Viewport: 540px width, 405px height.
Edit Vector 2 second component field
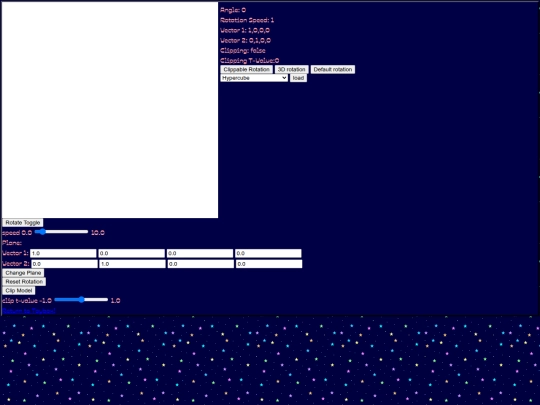[x=133, y=264]
